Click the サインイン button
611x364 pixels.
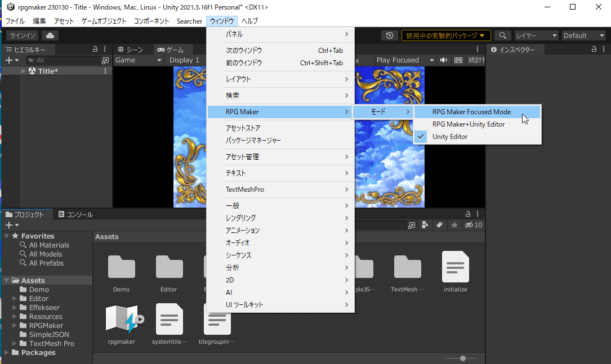coord(23,35)
